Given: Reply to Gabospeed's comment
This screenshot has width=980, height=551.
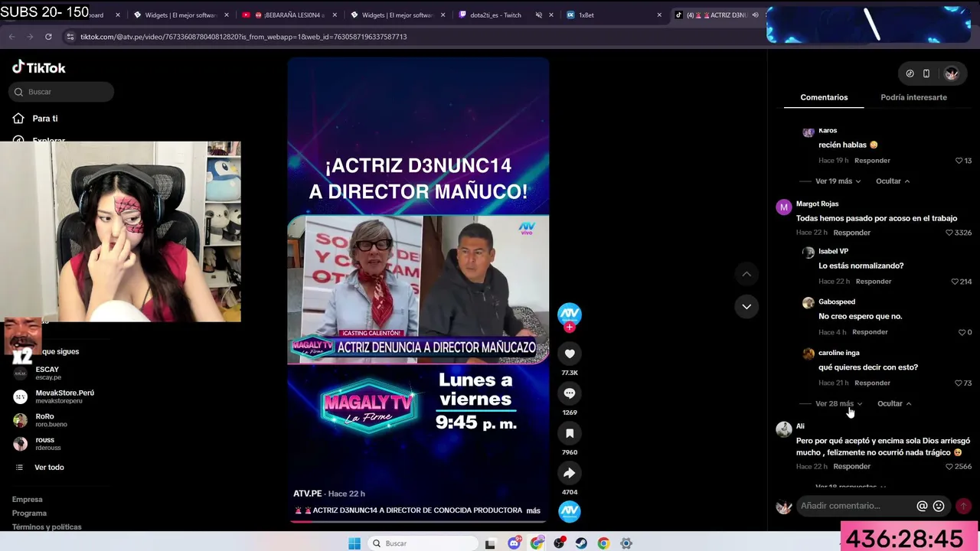Looking at the screenshot, I should pyautogui.click(x=870, y=332).
